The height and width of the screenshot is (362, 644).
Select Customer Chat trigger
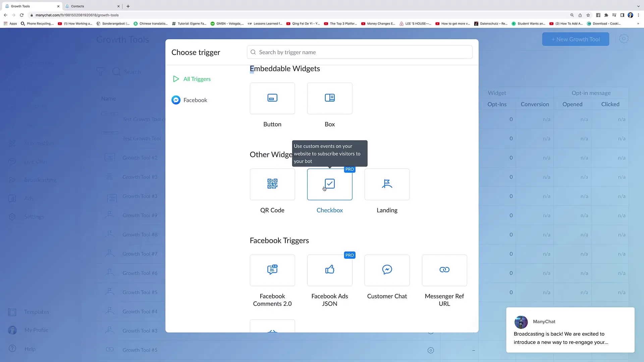pyautogui.click(x=387, y=270)
